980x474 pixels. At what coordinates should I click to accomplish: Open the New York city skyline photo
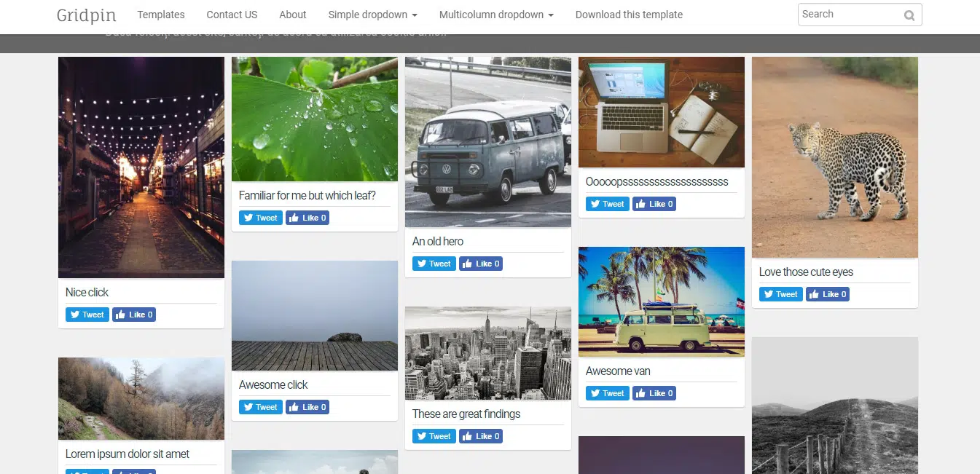488,353
